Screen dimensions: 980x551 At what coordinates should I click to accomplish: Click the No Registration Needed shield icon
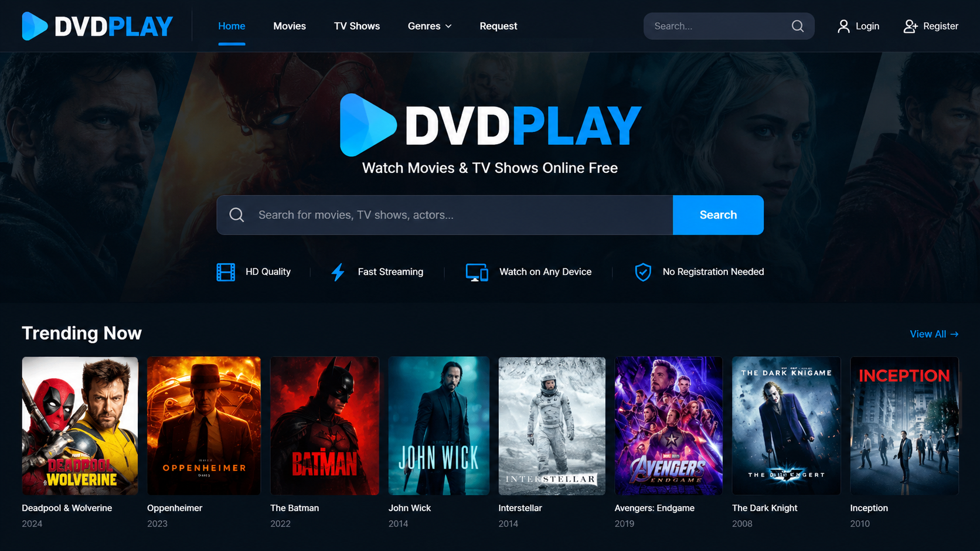click(643, 272)
